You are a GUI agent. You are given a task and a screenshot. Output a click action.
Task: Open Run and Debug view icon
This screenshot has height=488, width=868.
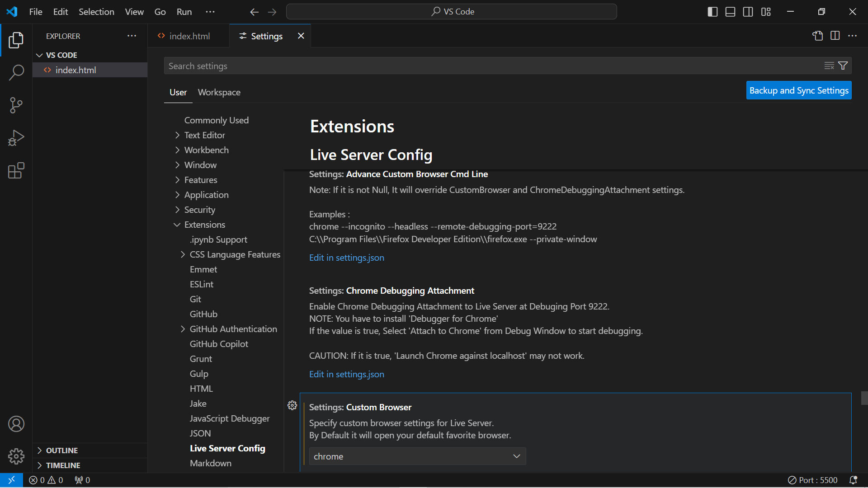16,138
